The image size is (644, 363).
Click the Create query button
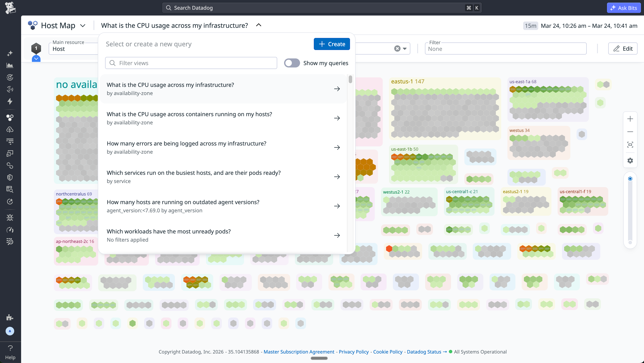[x=331, y=44]
